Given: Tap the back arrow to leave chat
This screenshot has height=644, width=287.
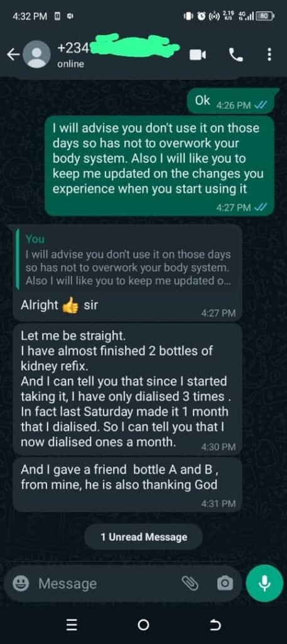Looking at the screenshot, I should 13,54.
